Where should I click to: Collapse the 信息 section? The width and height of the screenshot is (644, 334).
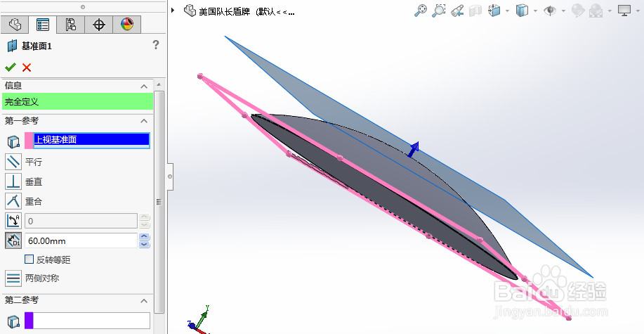click(144, 86)
